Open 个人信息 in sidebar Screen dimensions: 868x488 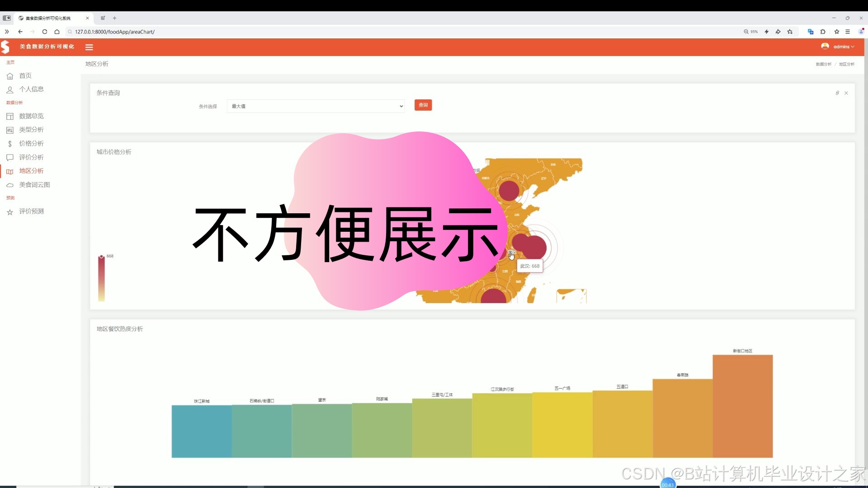(x=31, y=89)
